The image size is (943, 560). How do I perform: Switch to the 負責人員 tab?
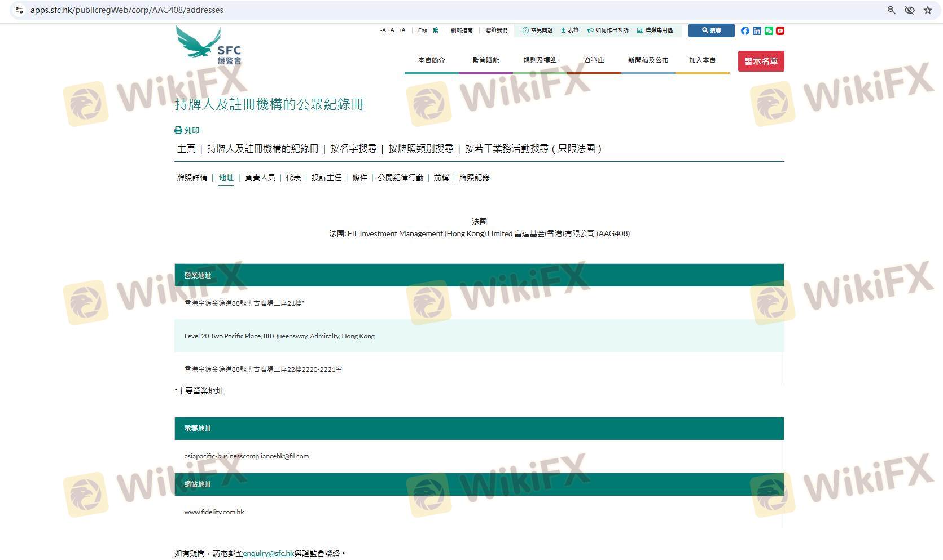coord(260,178)
